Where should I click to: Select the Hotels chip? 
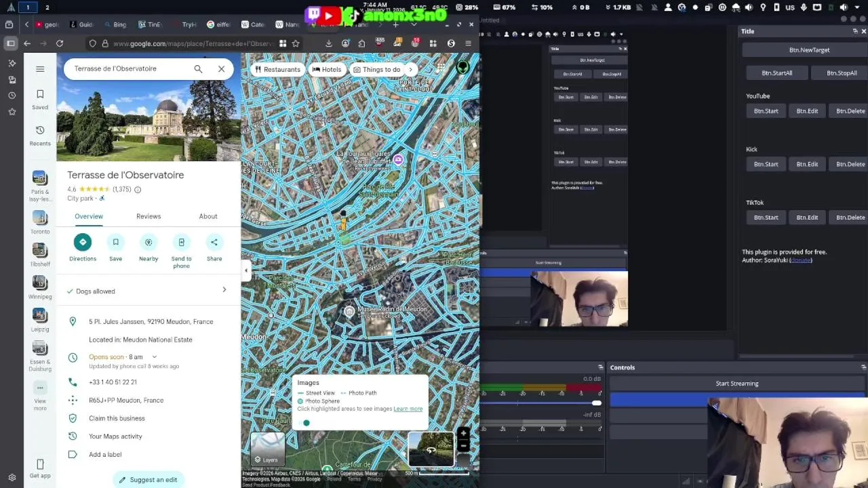tap(327, 69)
